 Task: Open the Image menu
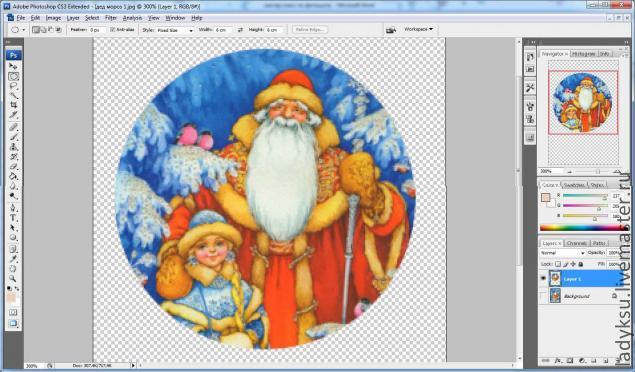pyautogui.click(x=53, y=18)
